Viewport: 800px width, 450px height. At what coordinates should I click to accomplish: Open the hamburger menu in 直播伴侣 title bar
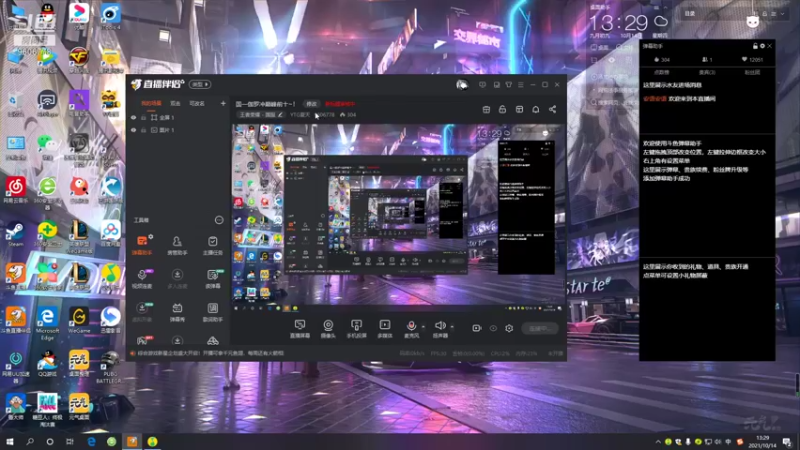click(x=520, y=85)
